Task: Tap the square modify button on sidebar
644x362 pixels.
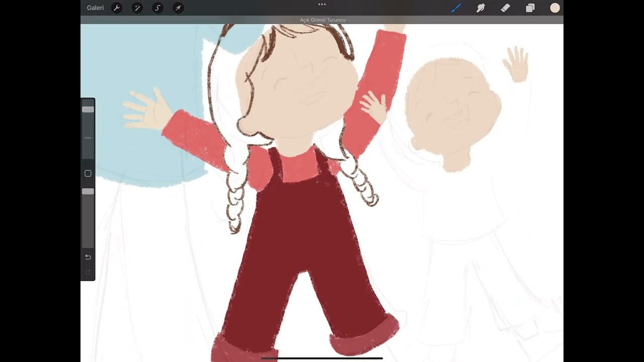Action: 88,173
